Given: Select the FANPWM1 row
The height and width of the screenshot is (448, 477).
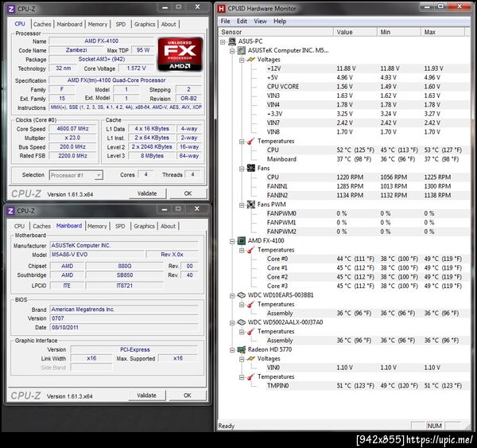Looking at the screenshot, I should [367, 223].
